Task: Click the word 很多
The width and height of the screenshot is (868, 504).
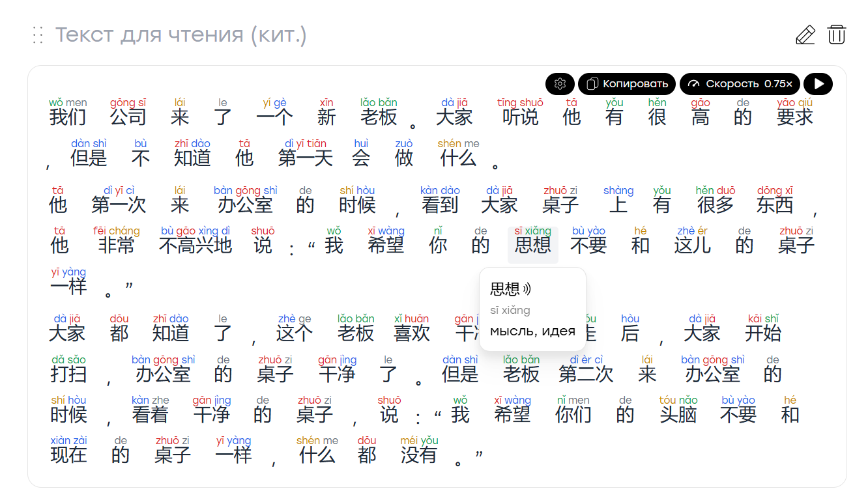Action: [x=716, y=205]
